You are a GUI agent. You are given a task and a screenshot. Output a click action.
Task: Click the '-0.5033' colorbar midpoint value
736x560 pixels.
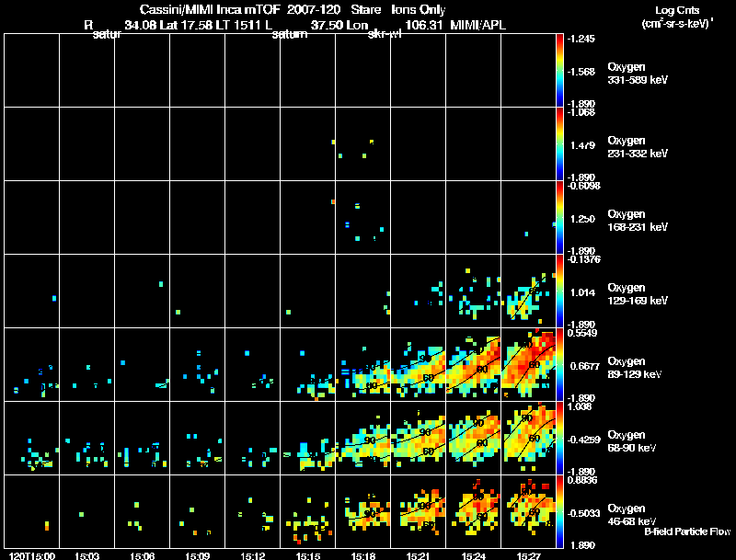[584, 513]
